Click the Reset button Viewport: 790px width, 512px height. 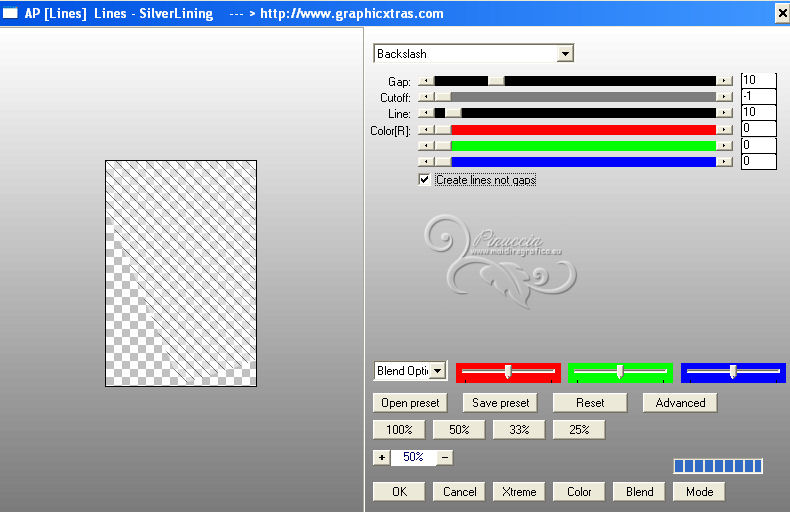590,403
